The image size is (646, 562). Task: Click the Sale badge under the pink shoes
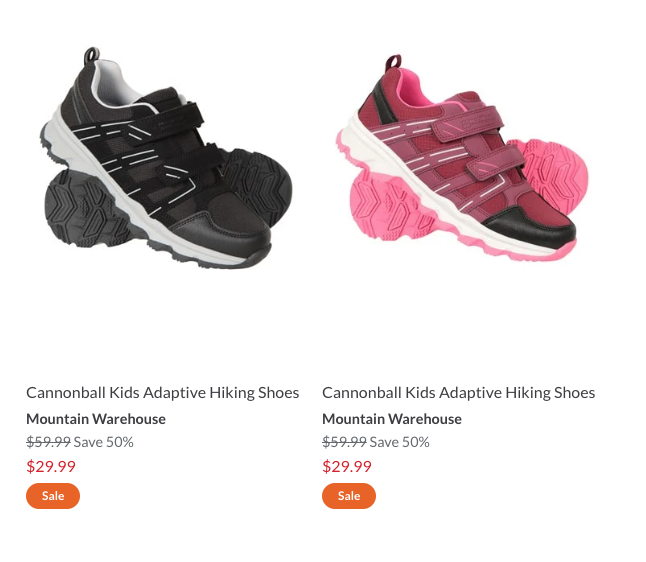[x=349, y=496]
